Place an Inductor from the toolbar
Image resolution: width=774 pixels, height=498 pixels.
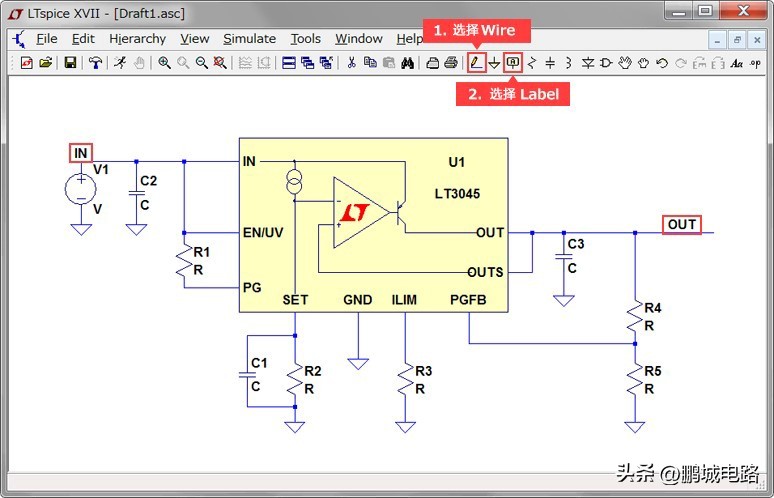tap(569, 63)
